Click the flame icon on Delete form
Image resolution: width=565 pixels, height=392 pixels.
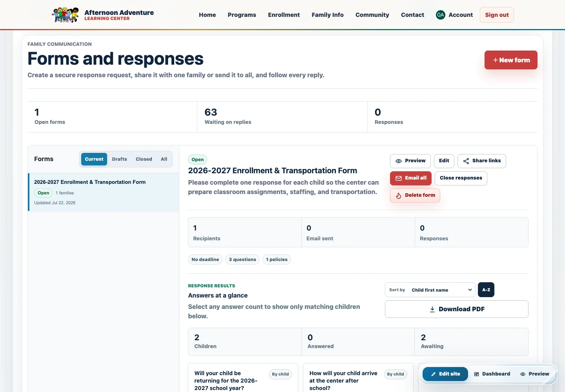coord(398,196)
